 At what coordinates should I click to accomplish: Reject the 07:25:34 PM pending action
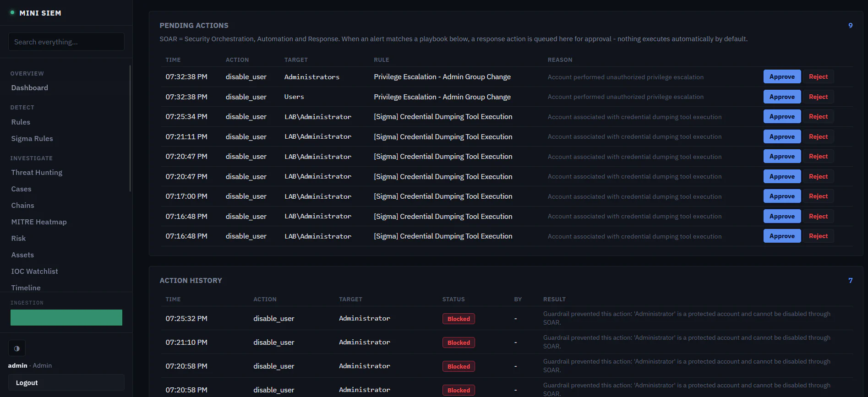[818, 116]
